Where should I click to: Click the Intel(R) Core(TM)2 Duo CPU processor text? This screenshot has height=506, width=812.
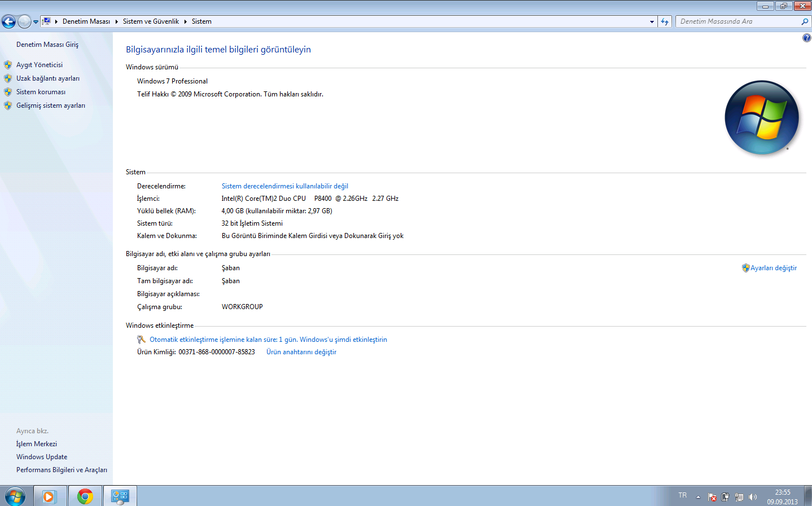coord(310,199)
